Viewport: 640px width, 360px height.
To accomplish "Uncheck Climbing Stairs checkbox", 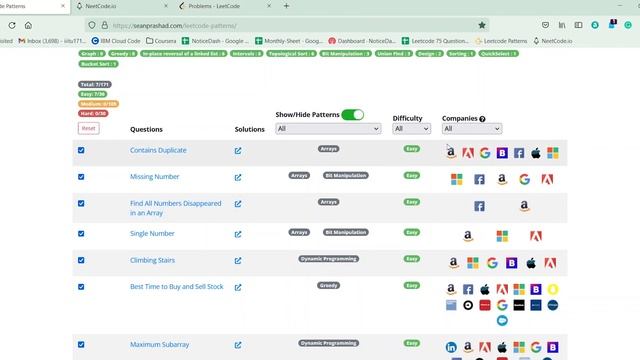I will (81, 260).
